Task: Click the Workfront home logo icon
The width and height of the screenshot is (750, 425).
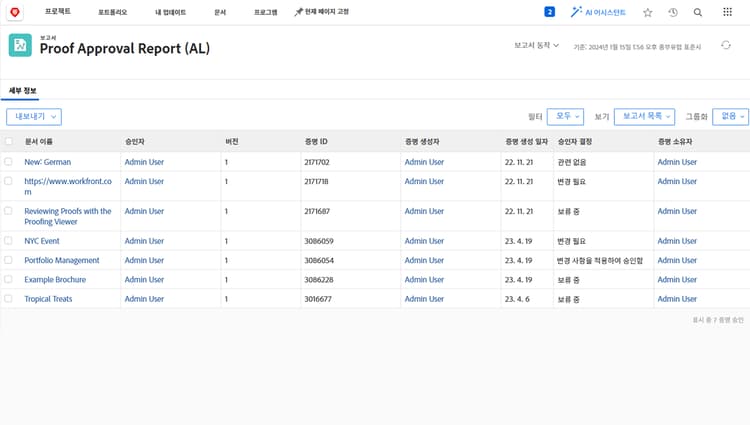Action: coord(15,12)
